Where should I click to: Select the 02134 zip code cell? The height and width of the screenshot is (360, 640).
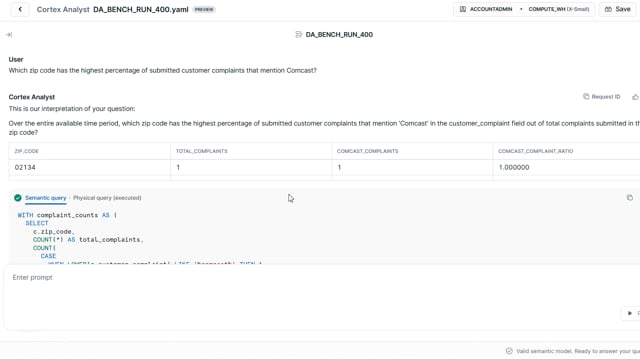(x=89, y=167)
